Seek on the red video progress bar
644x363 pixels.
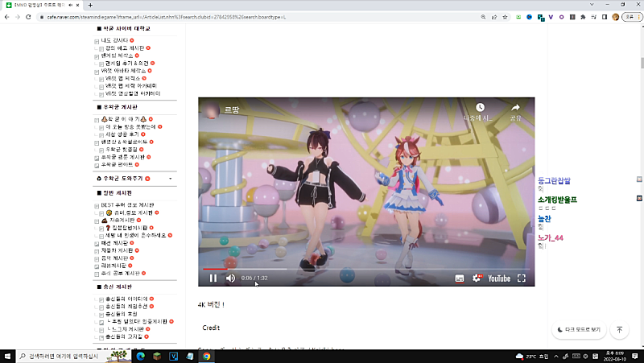pyautogui.click(x=215, y=269)
